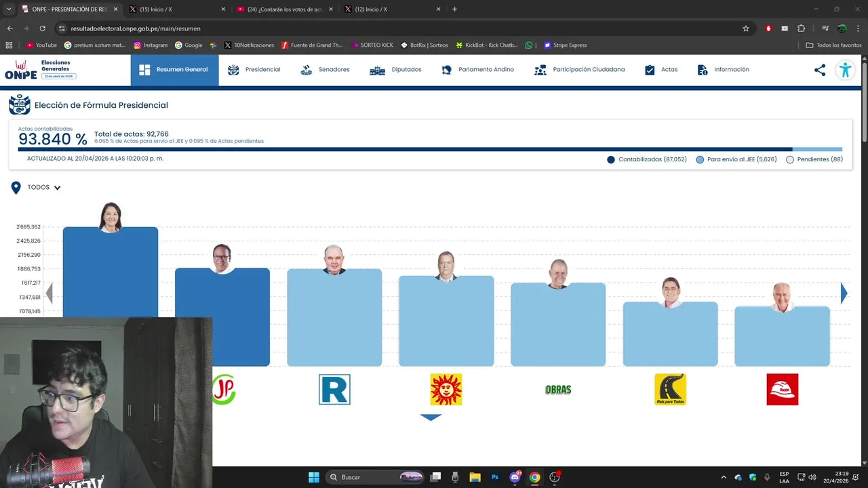Screen dimensions: 868x488
Task: Switch to the '(12) Inicio / X' browser tab
Action: (x=392, y=9)
